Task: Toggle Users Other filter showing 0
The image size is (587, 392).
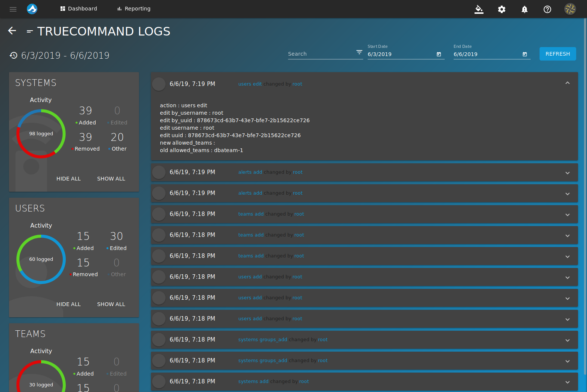Action: (x=117, y=268)
